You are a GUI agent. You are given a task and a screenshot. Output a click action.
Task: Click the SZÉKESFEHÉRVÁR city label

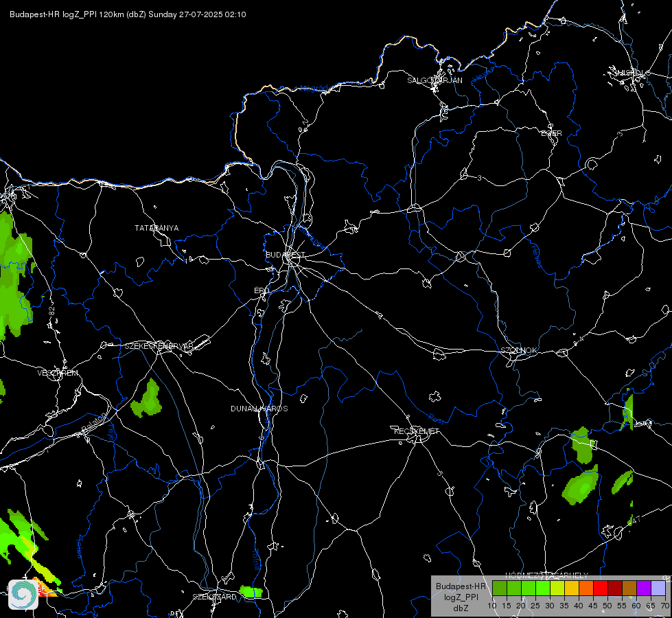tap(159, 346)
